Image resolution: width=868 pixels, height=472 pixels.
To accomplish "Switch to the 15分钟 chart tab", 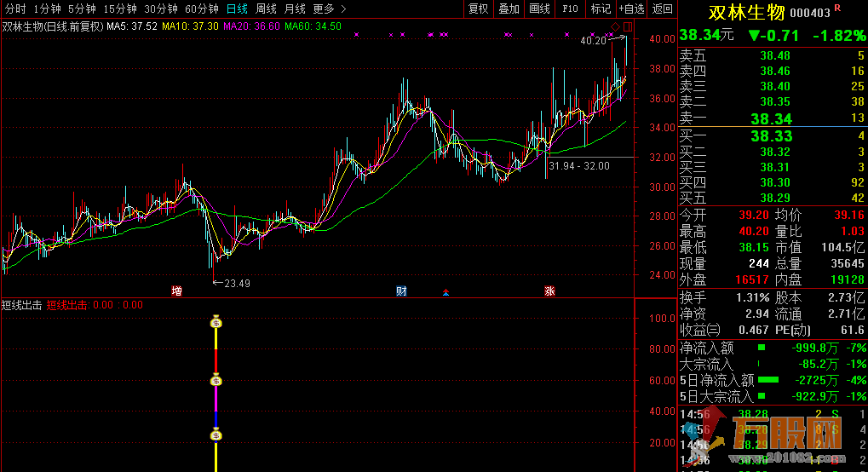I will (120, 9).
